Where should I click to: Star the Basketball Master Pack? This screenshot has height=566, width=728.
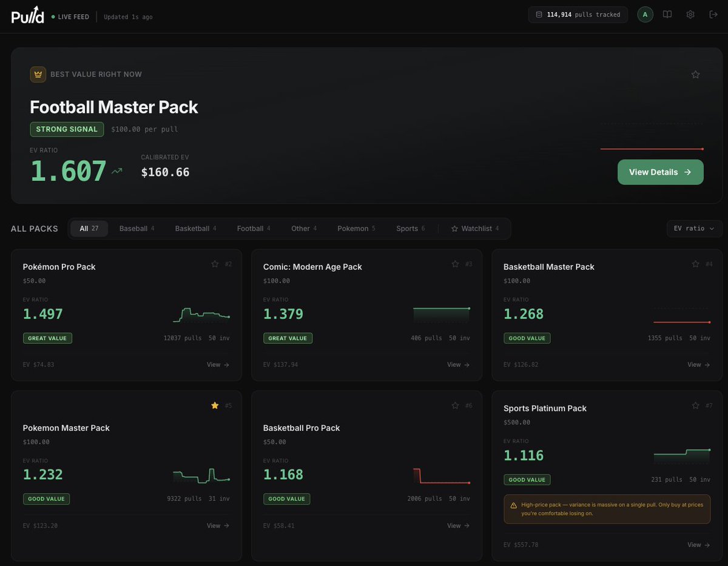pos(696,264)
